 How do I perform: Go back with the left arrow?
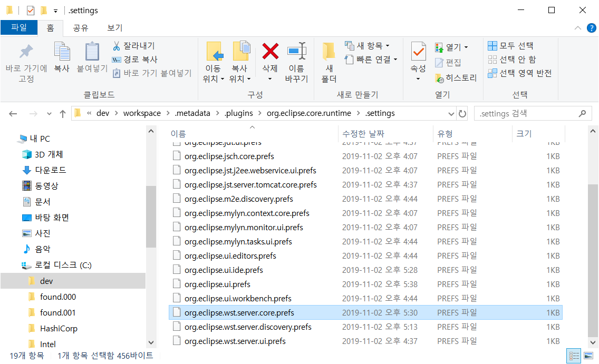[13, 114]
